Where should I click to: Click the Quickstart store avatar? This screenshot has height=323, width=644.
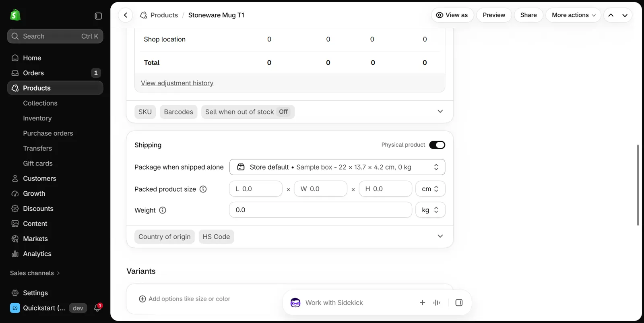click(x=15, y=308)
